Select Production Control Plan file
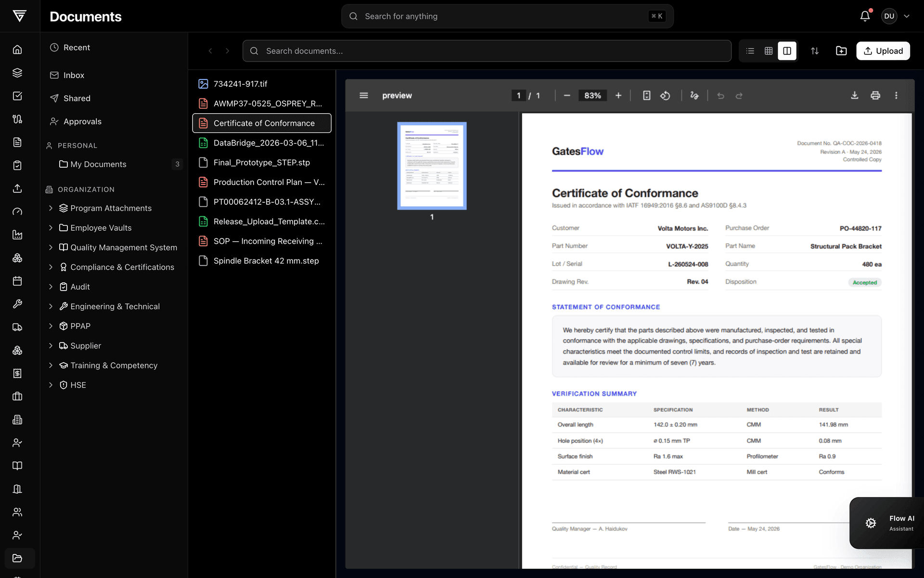The image size is (924, 578). [x=262, y=182]
